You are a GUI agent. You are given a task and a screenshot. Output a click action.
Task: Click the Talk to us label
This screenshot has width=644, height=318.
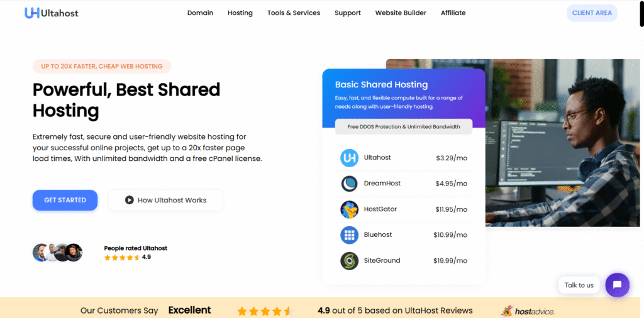pos(579,285)
